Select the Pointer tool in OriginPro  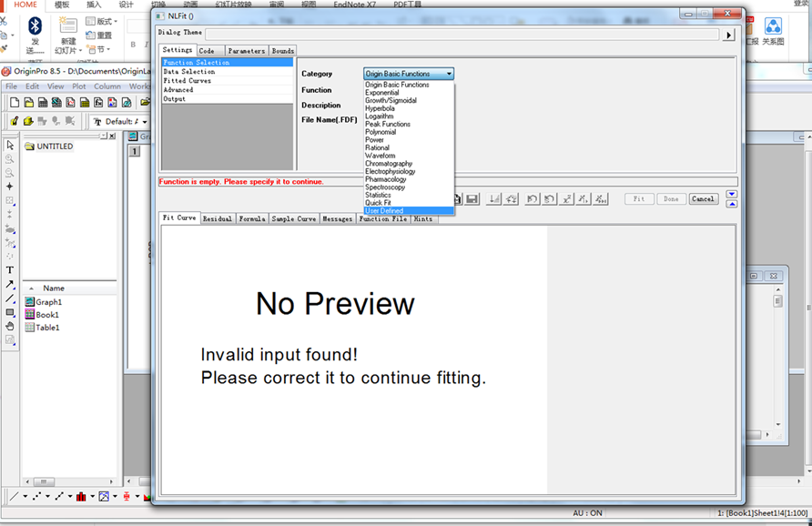[10, 145]
